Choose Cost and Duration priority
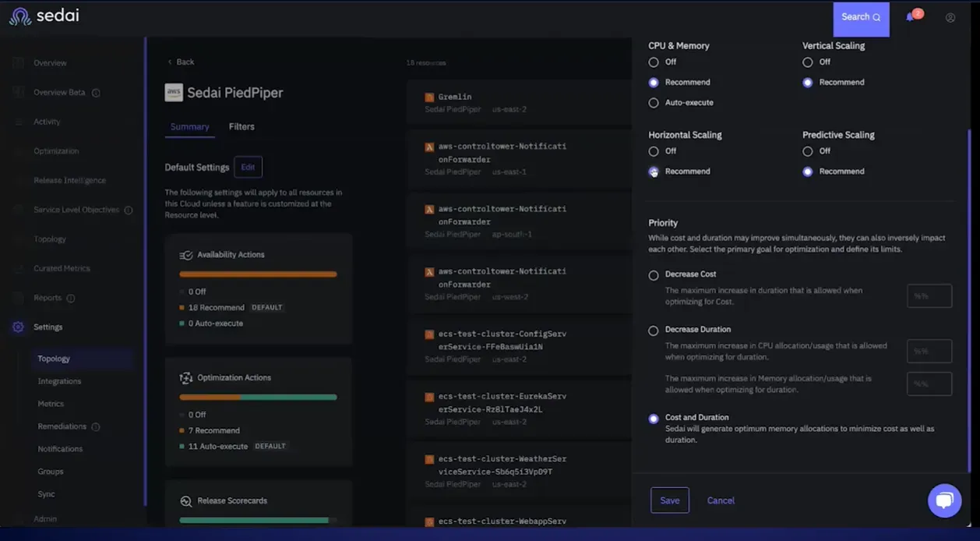The image size is (980, 541). [x=654, y=419]
